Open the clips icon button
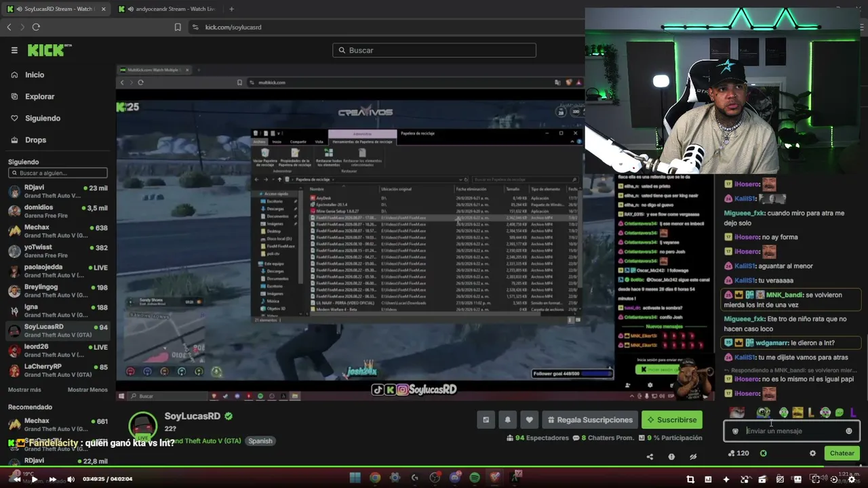 click(x=486, y=420)
